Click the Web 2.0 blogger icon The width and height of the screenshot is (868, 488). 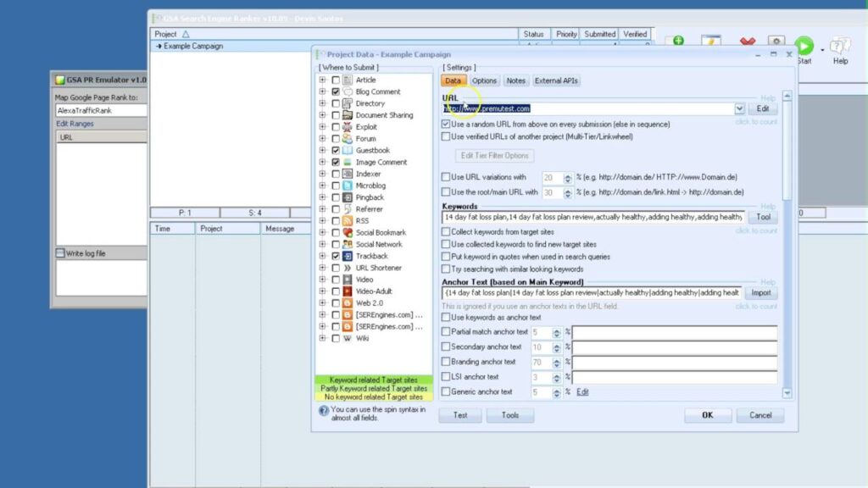(x=348, y=303)
